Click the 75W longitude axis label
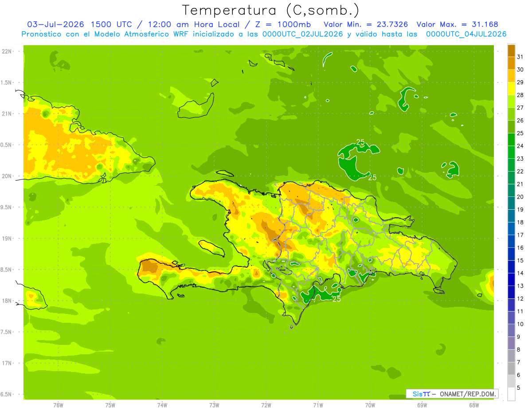The image size is (532, 411). click(x=110, y=405)
